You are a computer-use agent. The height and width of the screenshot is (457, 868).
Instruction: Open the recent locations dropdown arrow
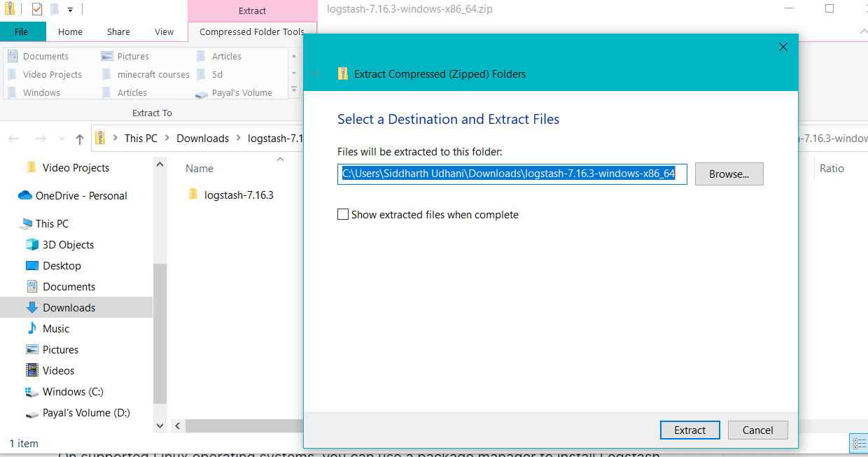(62, 139)
